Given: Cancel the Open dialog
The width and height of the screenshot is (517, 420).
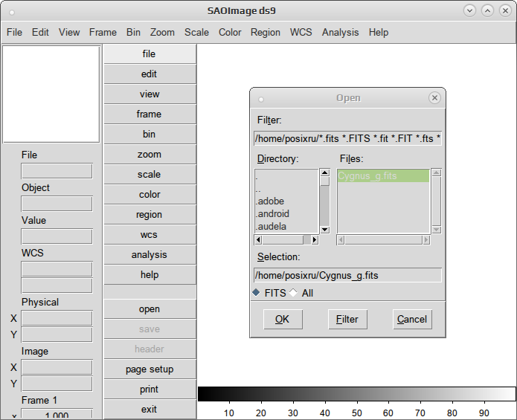Looking at the screenshot, I should [x=412, y=319].
